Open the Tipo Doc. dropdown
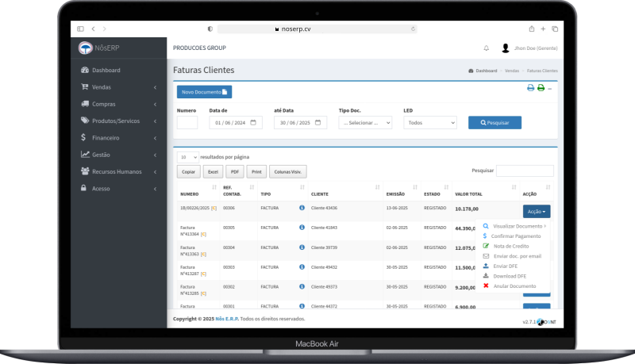The image size is (635, 364). point(365,123)
